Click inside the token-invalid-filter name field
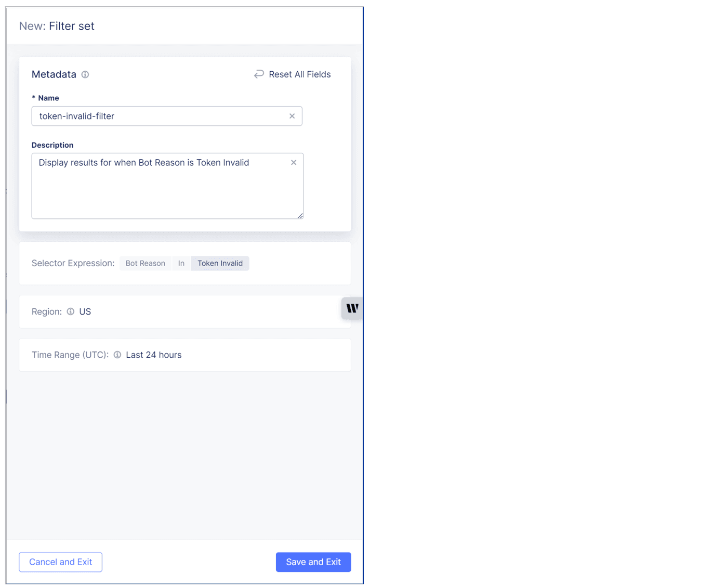 click(x=156, y=116)
